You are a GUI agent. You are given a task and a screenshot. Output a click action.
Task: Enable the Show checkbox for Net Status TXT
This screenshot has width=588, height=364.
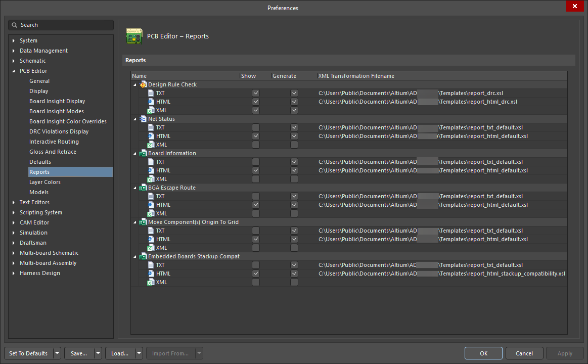(255, 127)
